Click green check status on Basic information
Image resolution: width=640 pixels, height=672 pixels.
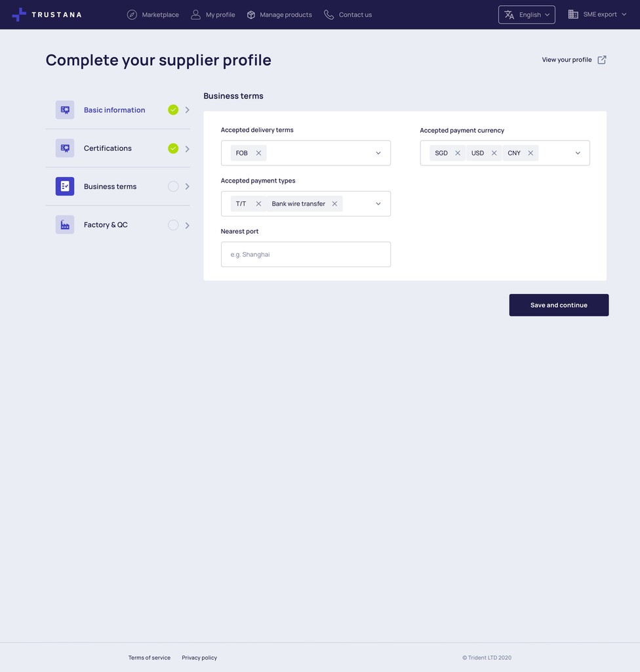[173, 110]
